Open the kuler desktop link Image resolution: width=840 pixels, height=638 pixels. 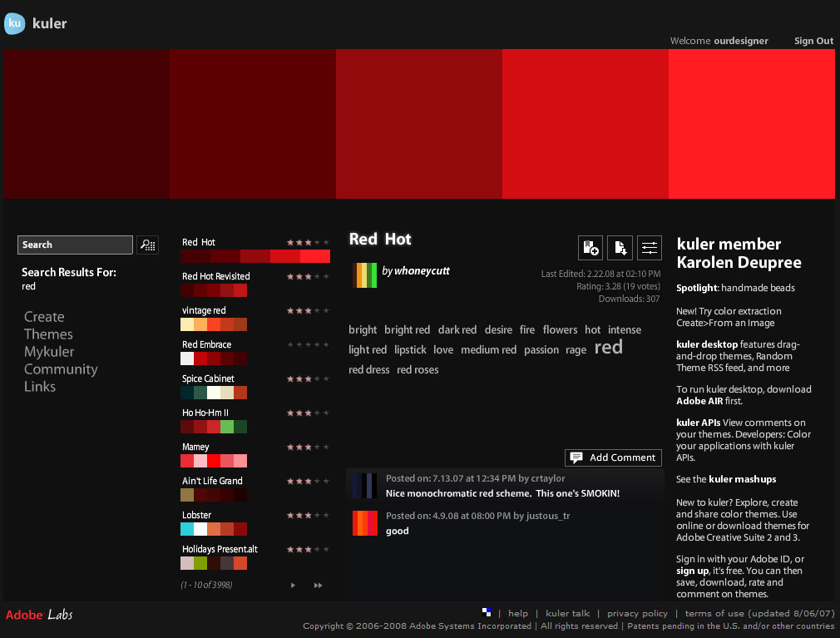[707, 344]
